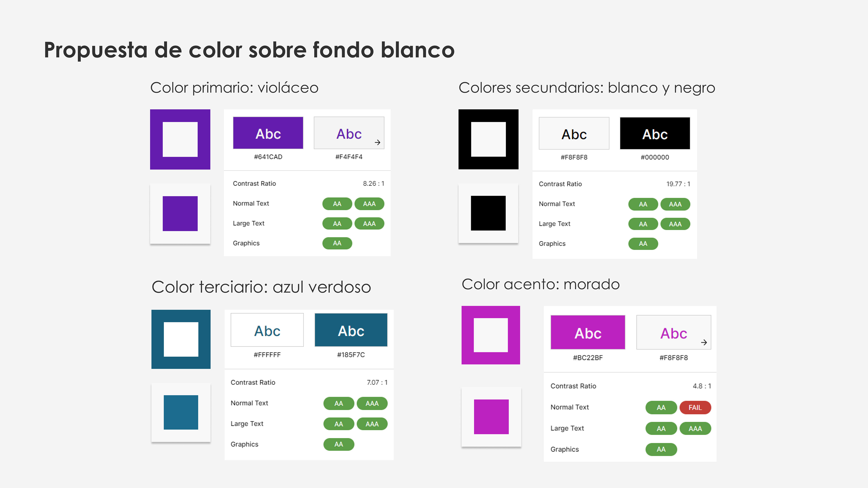Click the magenta #BC22BF Abc sample box
This screenshot has width=868, height=488.
pos(588,332)
